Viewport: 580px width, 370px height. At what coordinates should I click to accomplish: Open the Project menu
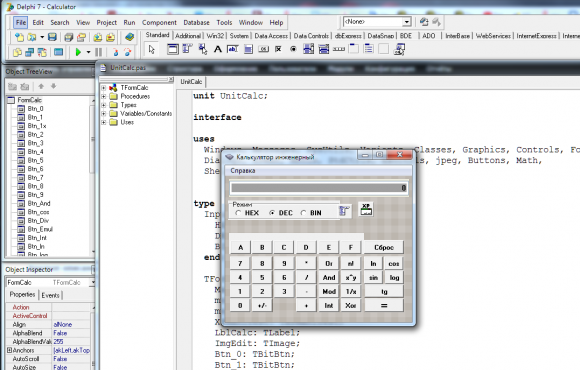point(107,23)
